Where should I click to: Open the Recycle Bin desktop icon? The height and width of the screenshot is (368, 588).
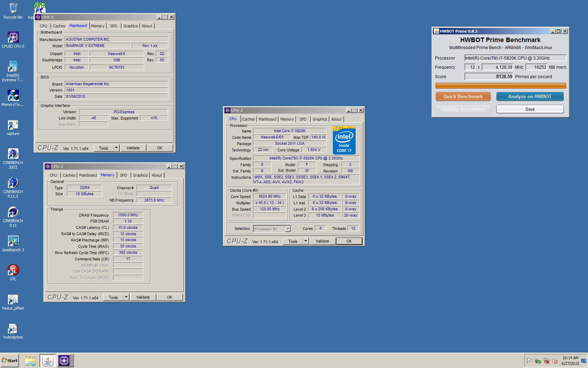pyautogui.click(x=13, y=11)
